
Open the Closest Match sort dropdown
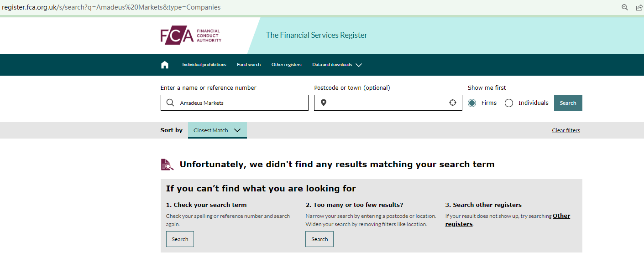click(x=217, y=130)
